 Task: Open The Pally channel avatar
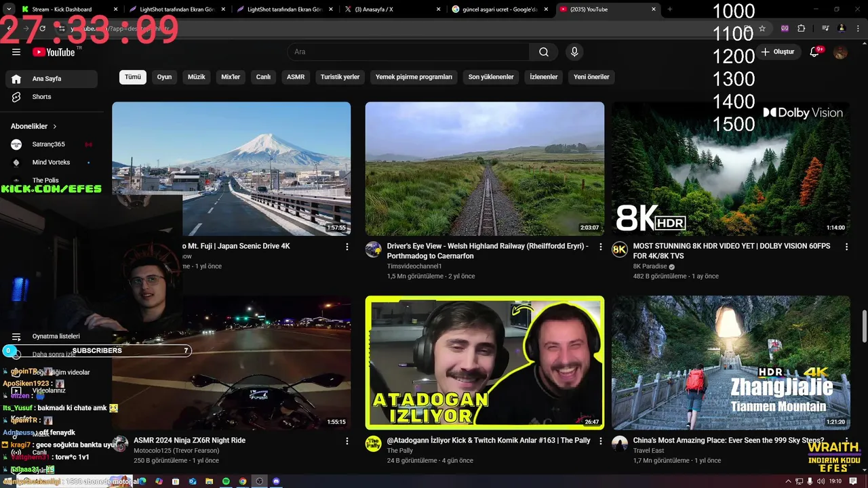[374, 443]
